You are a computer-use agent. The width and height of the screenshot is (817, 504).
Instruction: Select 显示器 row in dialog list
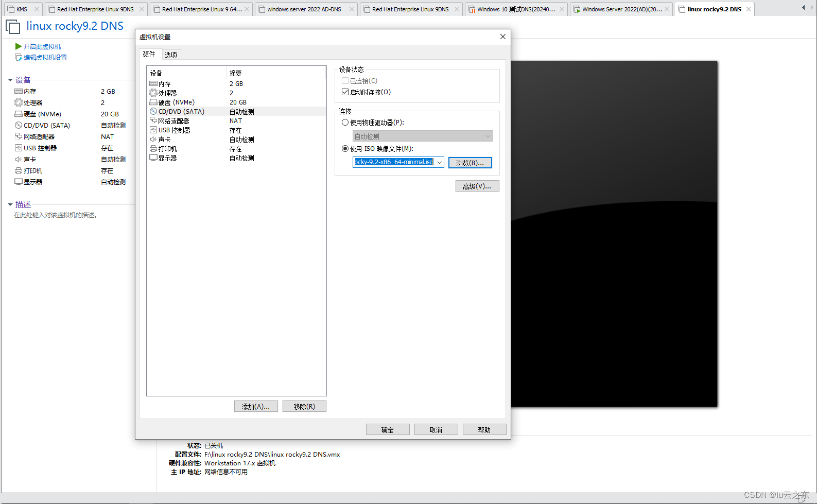[x=236, y=158]
